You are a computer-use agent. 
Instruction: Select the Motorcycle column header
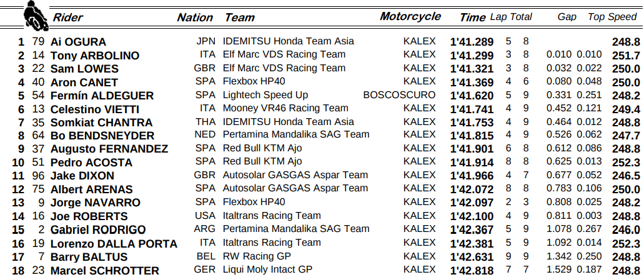coord(410,17)
